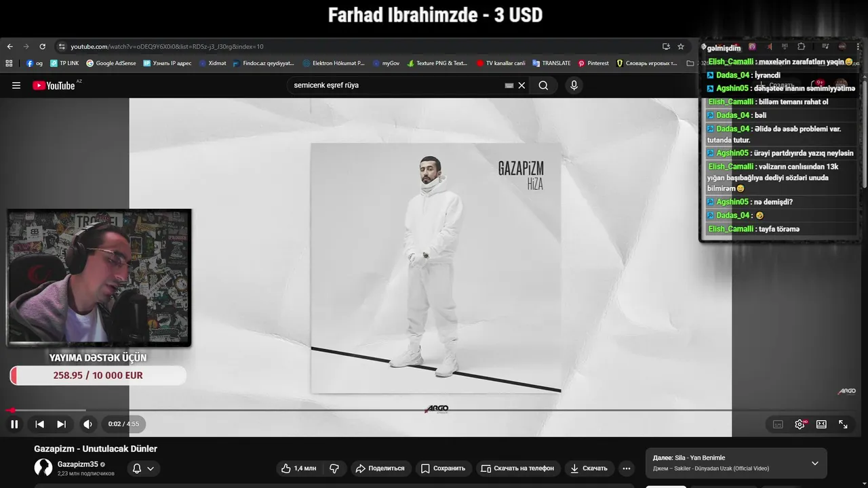Open the Google AdSense bookmark
This screenshot has height=488, width=868.
point(111,63)
